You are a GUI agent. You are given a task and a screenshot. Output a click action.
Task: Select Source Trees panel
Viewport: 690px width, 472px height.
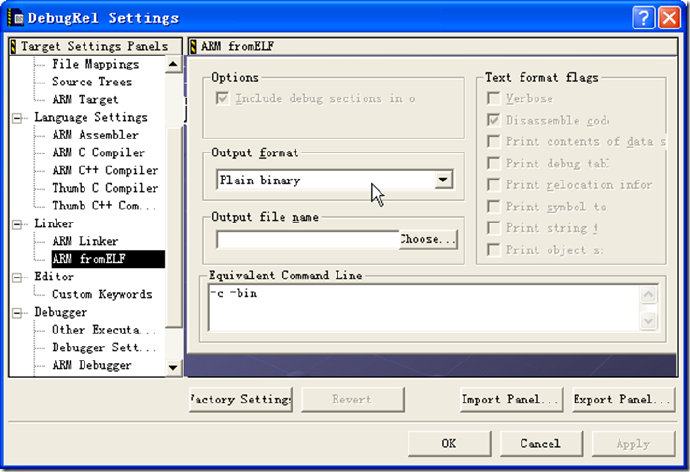92,82
